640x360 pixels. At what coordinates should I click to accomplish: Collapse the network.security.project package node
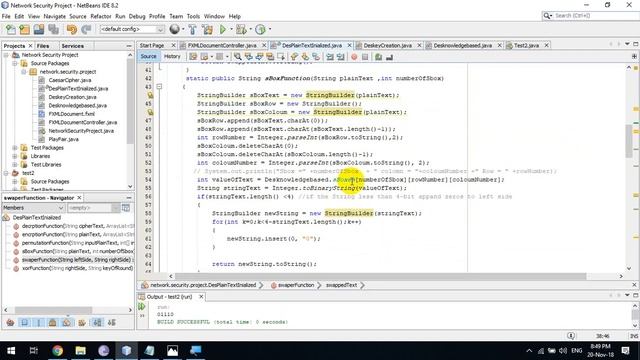pos(24,72)
